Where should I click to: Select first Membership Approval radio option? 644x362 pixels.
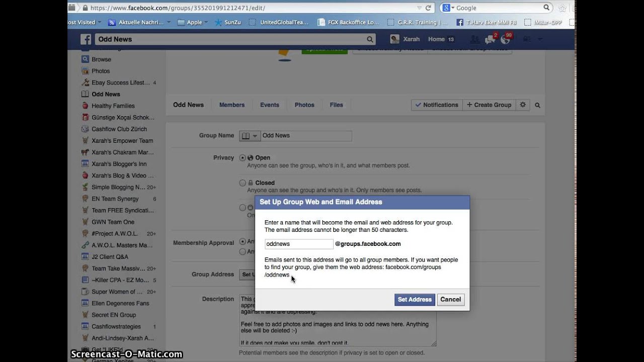pos(243,242)
